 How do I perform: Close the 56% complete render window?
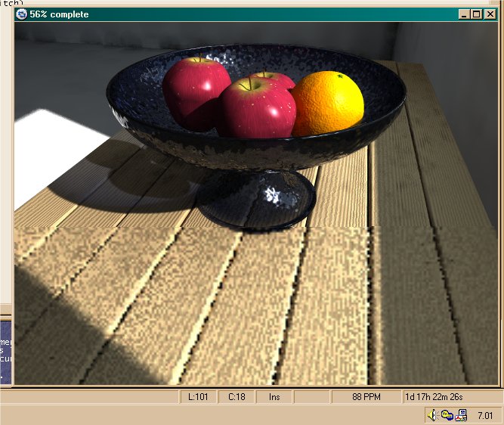(489, 14)
